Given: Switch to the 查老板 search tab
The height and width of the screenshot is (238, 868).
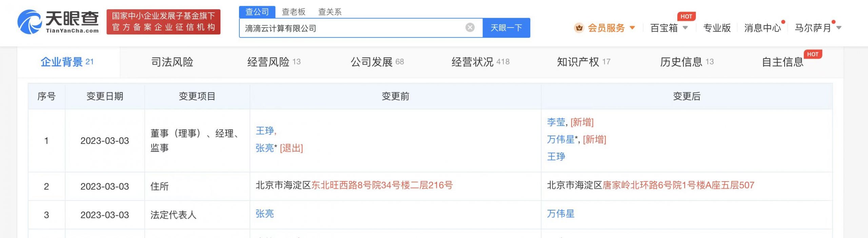Looking at the screenshot, I should tap(293, 12).
